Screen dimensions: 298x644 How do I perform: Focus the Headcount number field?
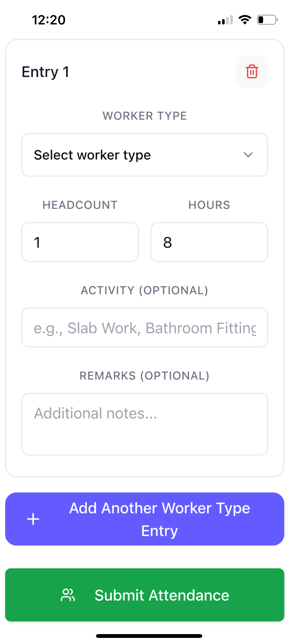click(x=80, y=242)
